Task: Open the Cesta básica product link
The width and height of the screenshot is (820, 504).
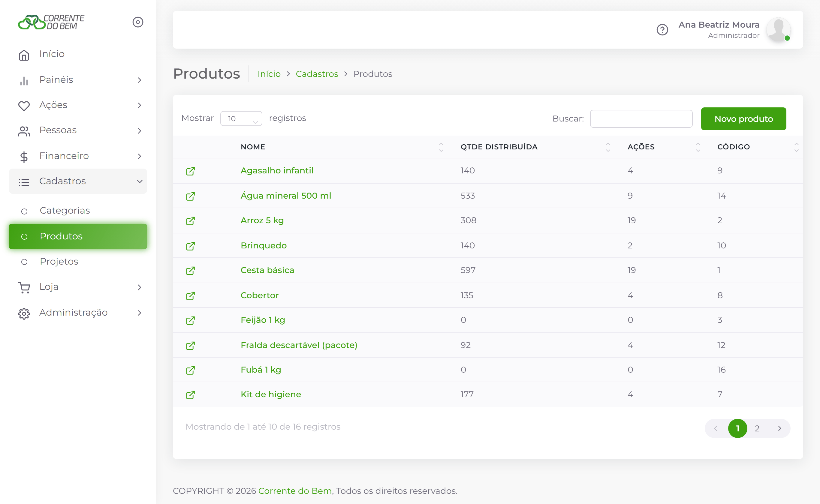Action: click(267, 270)
